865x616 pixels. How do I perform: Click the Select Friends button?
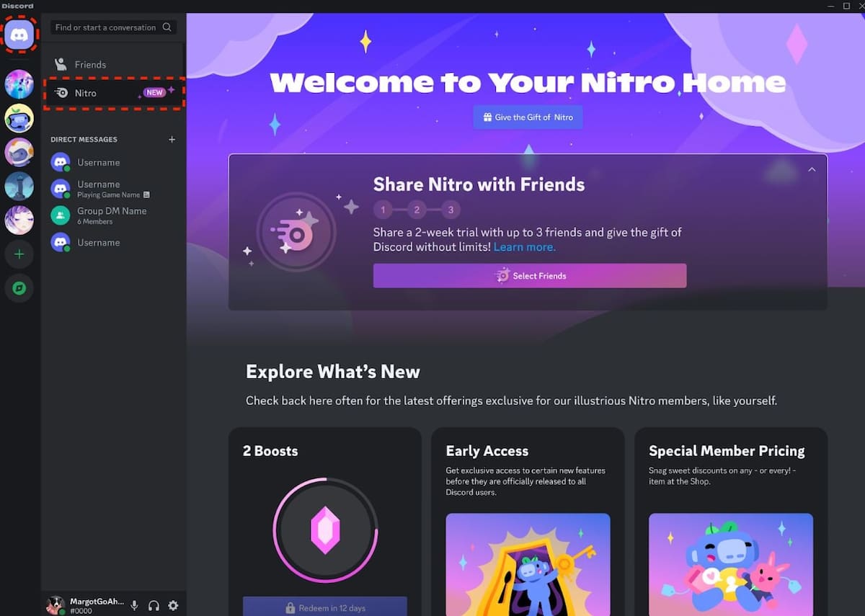(x=530, y=276)
